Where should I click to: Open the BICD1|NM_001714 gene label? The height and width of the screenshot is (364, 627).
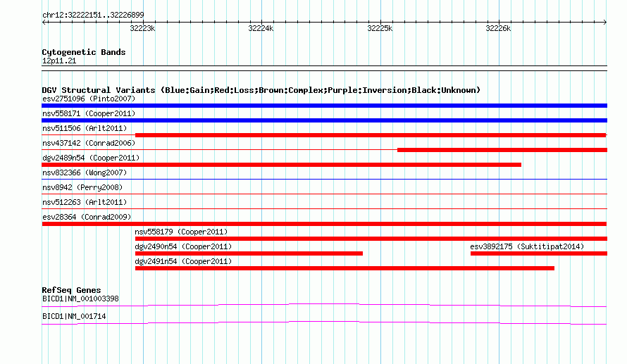point(74,316)
